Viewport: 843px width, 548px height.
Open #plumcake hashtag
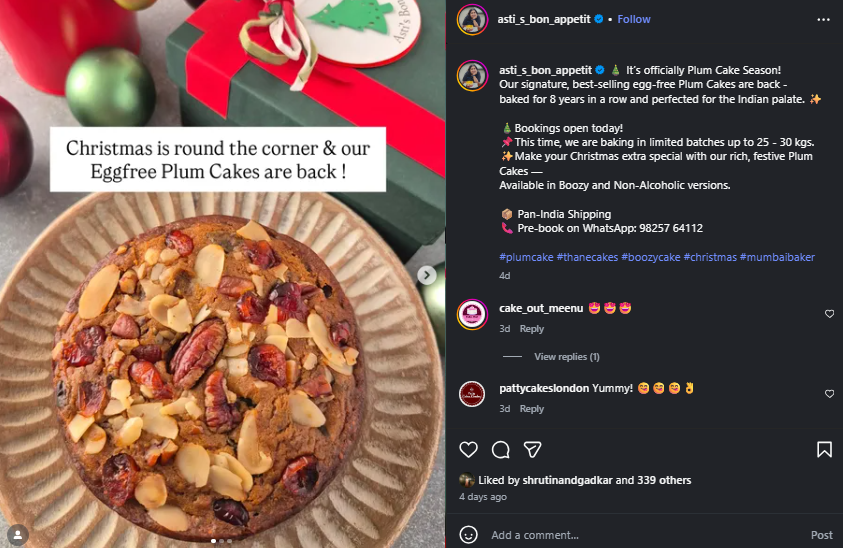[526, 257]
